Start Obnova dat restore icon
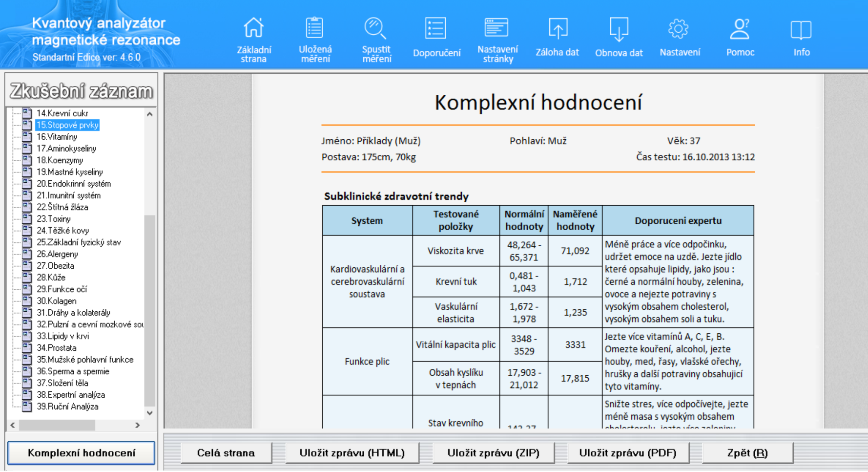 619,29
